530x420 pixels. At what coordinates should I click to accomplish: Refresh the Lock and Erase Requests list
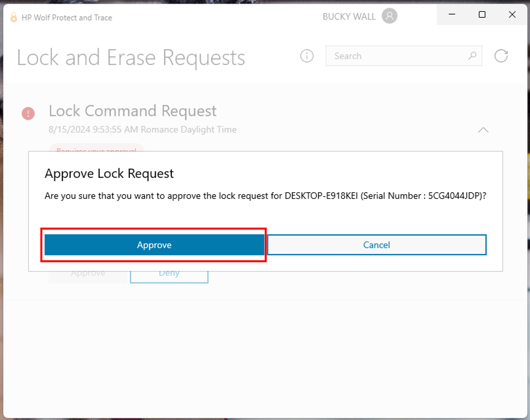pos(501,56)
